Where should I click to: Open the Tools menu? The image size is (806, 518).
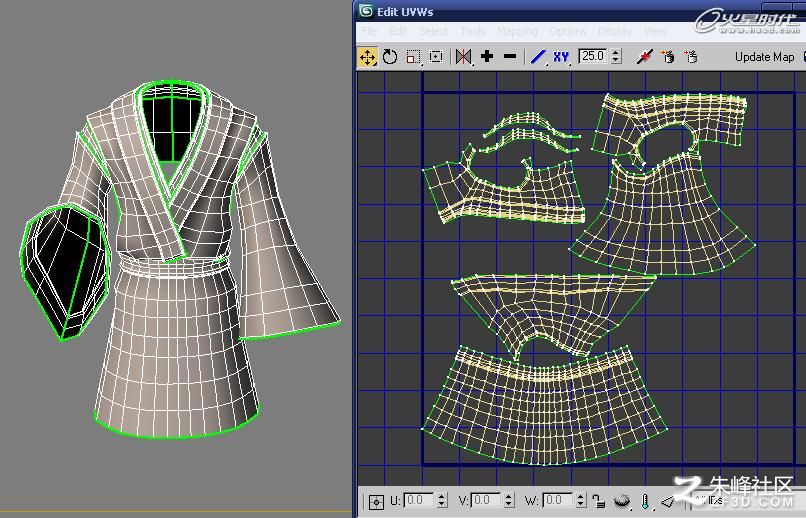[473, 31]
